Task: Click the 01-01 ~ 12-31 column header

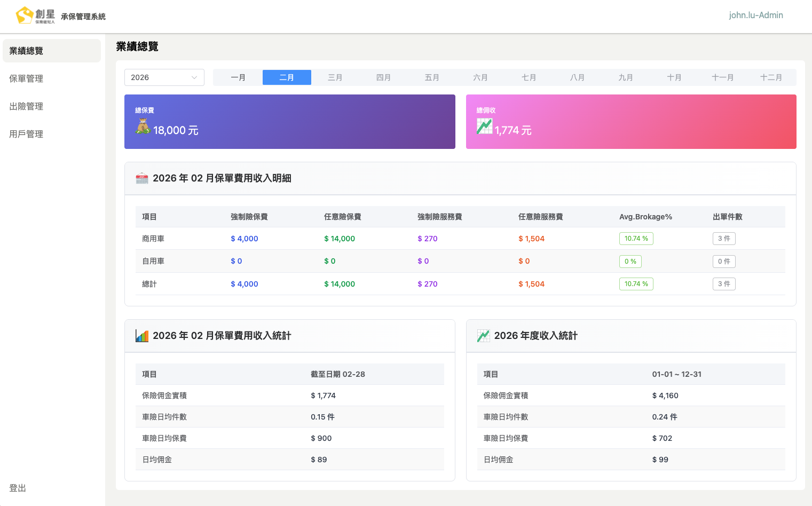Action: pos(677,374)
